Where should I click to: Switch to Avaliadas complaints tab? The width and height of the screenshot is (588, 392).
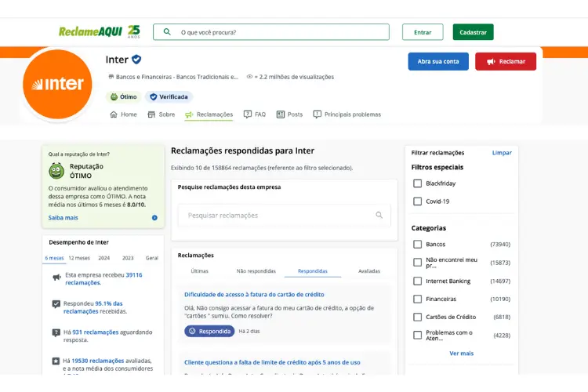point(369,270)
